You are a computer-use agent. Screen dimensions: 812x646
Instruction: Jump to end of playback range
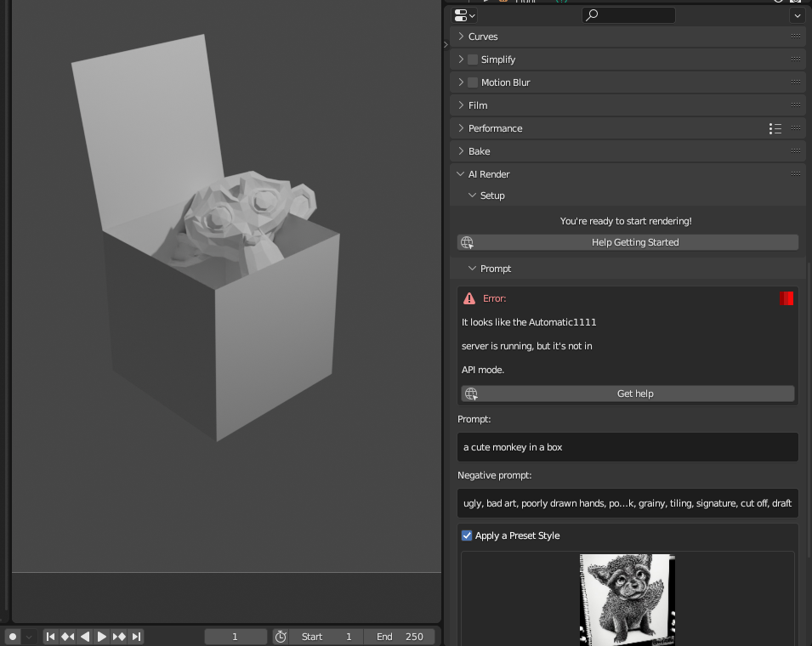coord(136,636)
